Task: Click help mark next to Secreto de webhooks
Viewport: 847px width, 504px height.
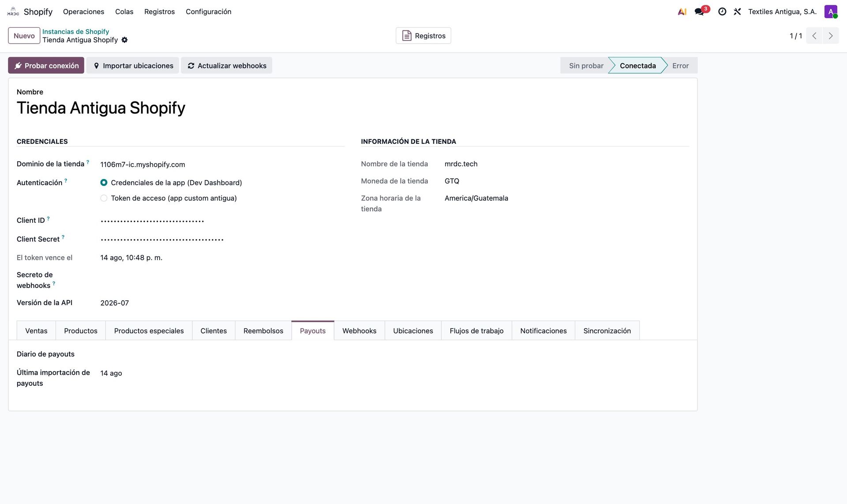Action: point(54,284)
